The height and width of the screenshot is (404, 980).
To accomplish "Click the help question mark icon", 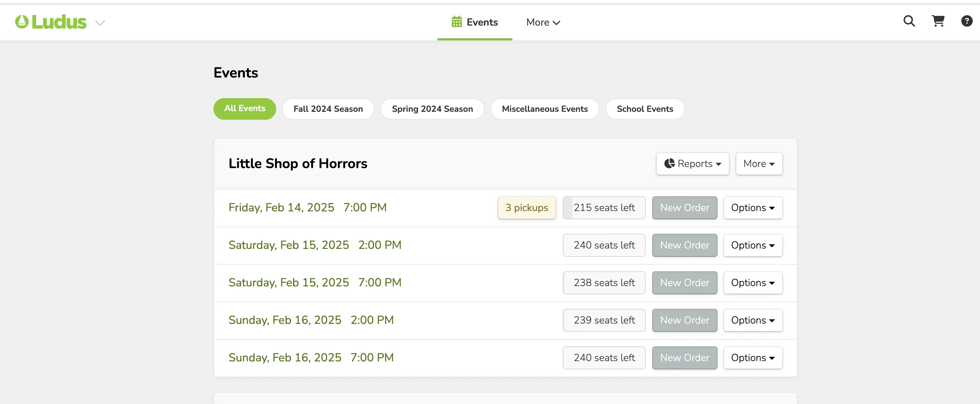I will click(x=967, y=21).
